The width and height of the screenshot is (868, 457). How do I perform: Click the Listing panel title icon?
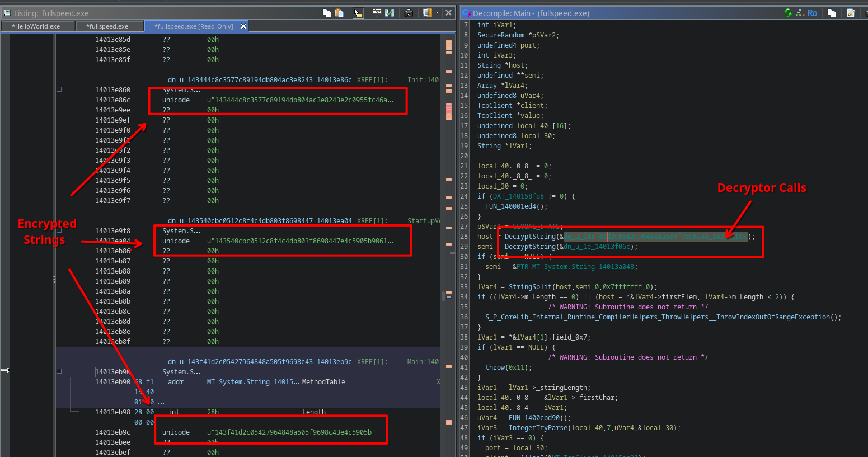click(x=7, y=13)
